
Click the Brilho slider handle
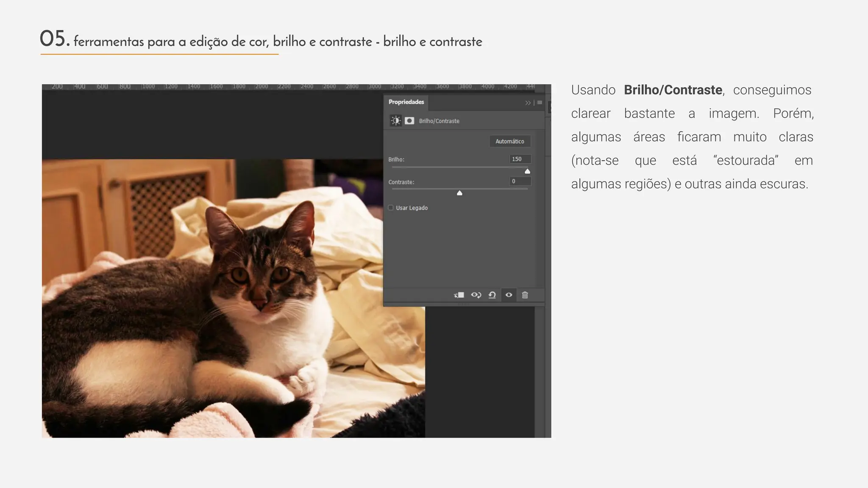point(527,171)
